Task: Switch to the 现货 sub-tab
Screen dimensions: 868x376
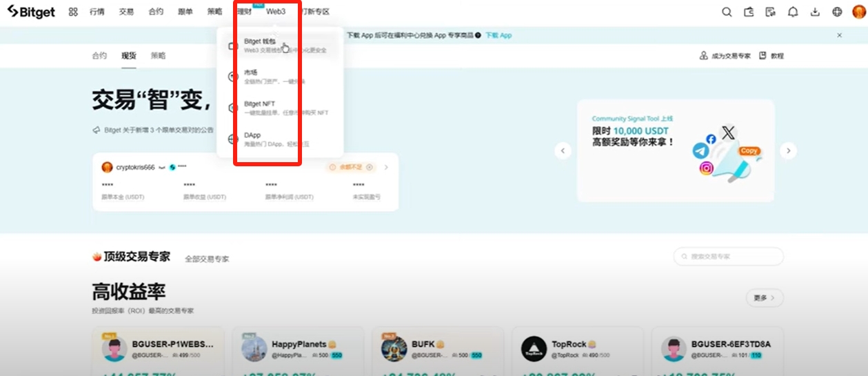Action: coord(129,56)
